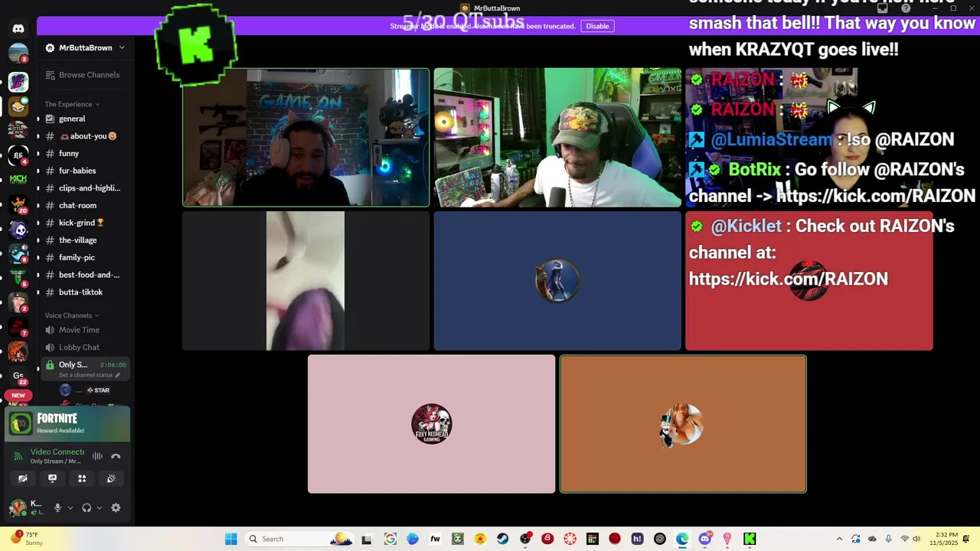Collapse the Voice Channels category
This screenshot has width=980, height=551.
pyautogui.click(x=72, y=315)
